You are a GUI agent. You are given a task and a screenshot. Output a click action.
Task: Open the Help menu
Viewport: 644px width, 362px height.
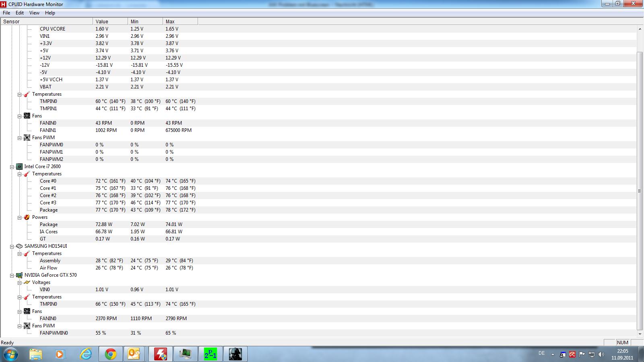pyautogui.click(x=50, y=13)
